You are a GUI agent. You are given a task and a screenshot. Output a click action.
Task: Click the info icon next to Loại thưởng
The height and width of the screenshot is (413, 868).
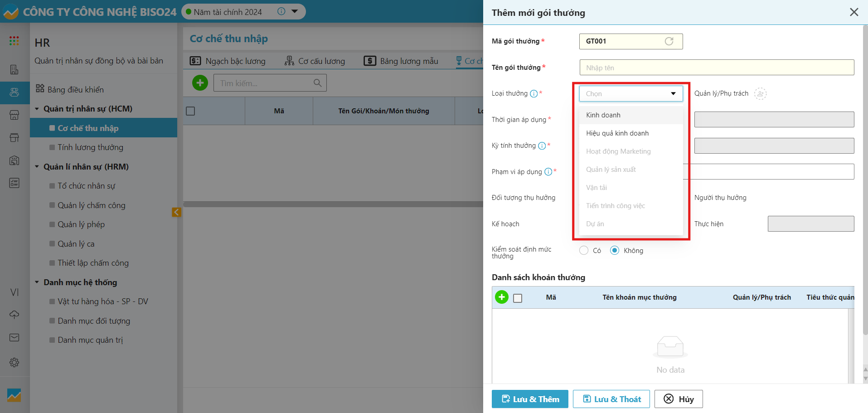533,94
